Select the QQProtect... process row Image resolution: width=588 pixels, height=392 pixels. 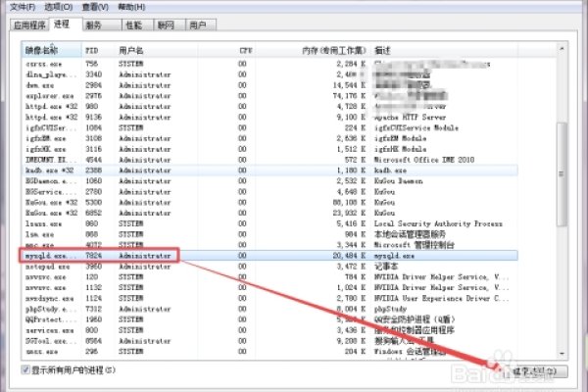[270, 319]
